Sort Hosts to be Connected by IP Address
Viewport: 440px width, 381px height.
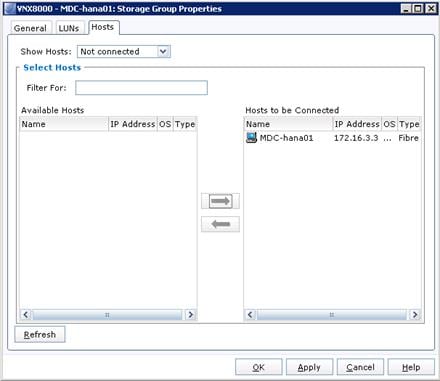[x=357, y=124]
